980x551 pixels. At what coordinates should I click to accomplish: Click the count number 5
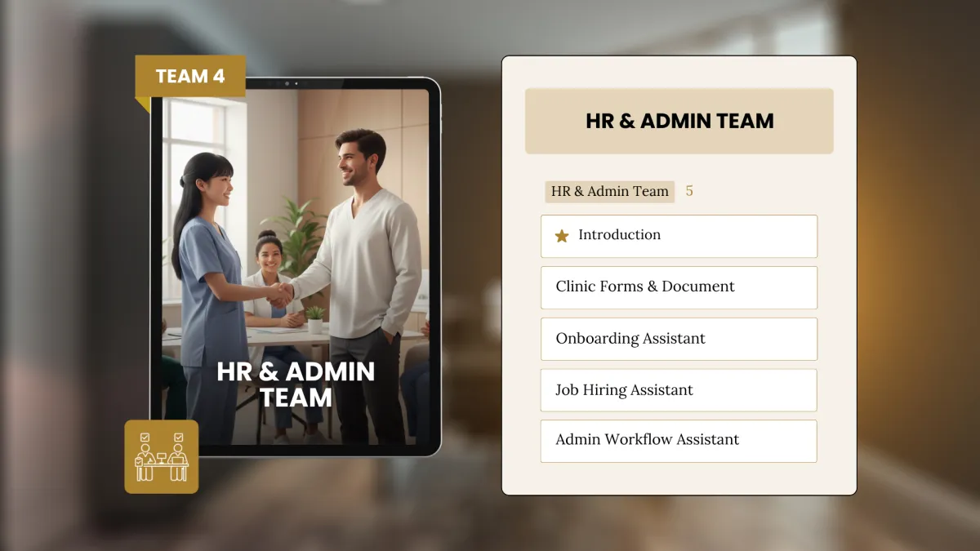(x=689, y=191)
